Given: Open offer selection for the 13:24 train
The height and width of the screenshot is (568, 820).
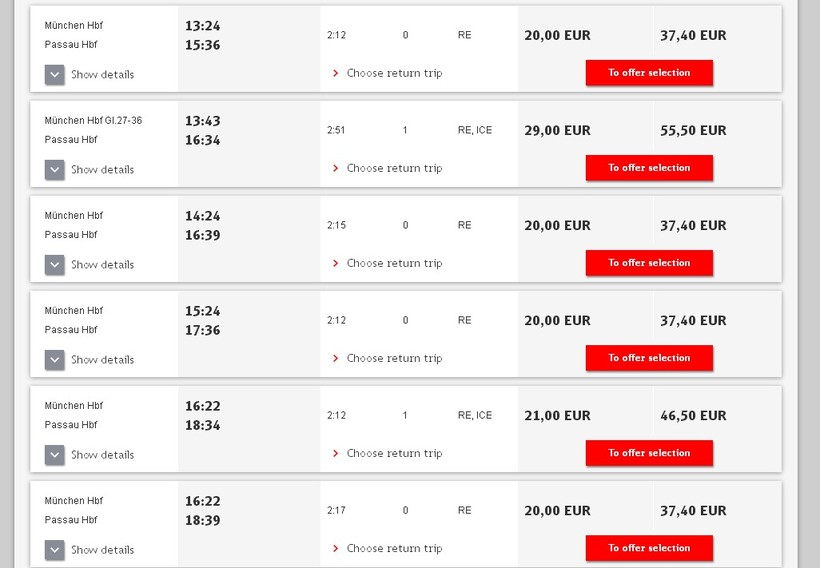Looking at the screenshot, I should (649, 73).
